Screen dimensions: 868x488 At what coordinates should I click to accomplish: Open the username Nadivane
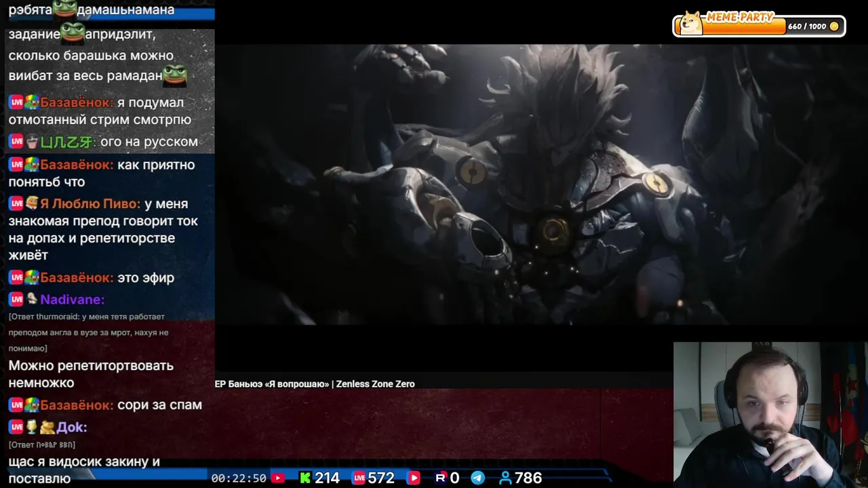click(72, 299)
